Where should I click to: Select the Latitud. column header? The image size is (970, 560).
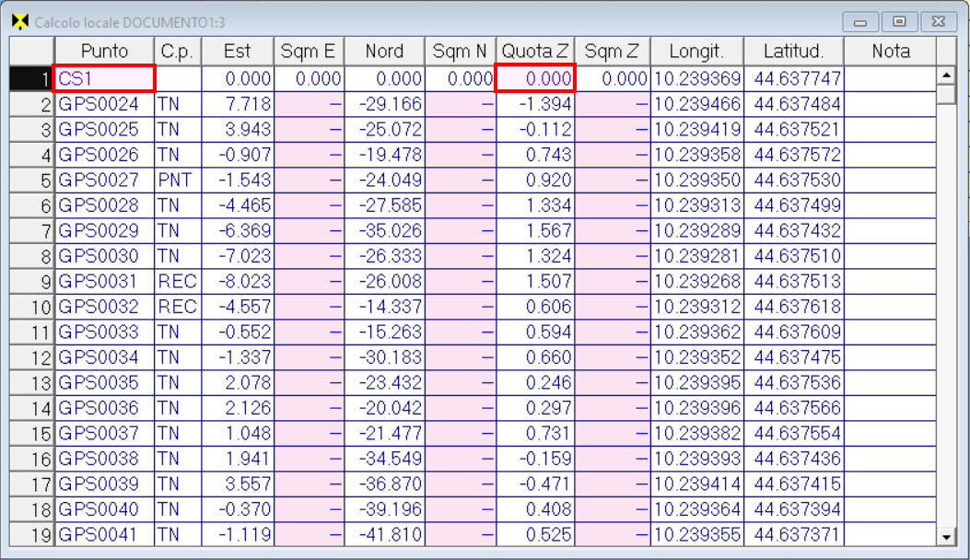792,52
